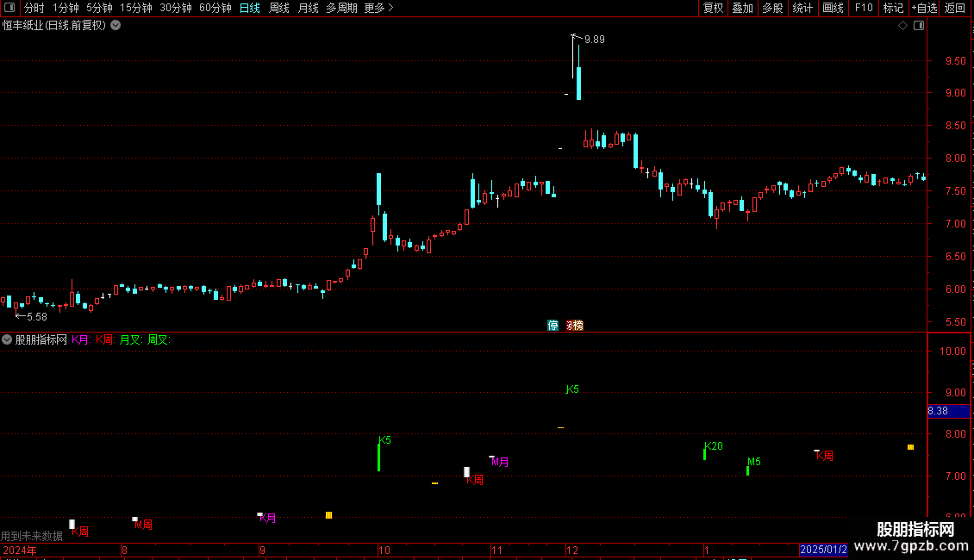Open the 复权 adjustment option
Image resolution: width=974 pixels, height=560 pixels.
tap(713, 8)
